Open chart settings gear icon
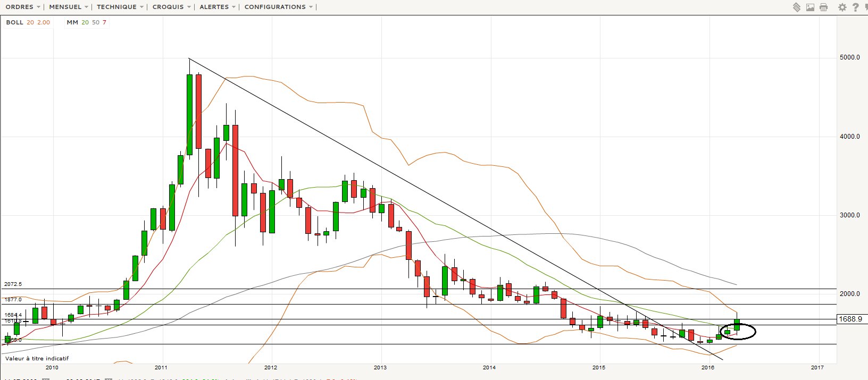Image resolution: width=868 pixels, height=380 pixels. point(842,7)
